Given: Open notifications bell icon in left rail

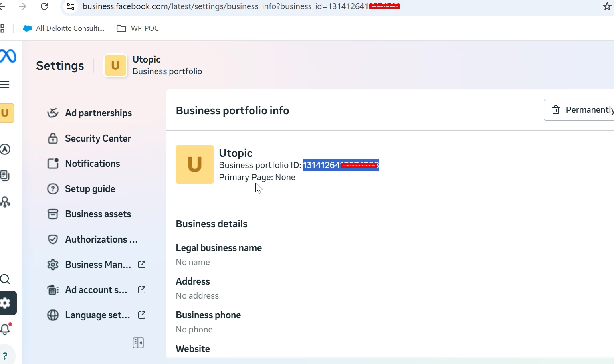Looking at the screenshot, I should pos(6,329).
